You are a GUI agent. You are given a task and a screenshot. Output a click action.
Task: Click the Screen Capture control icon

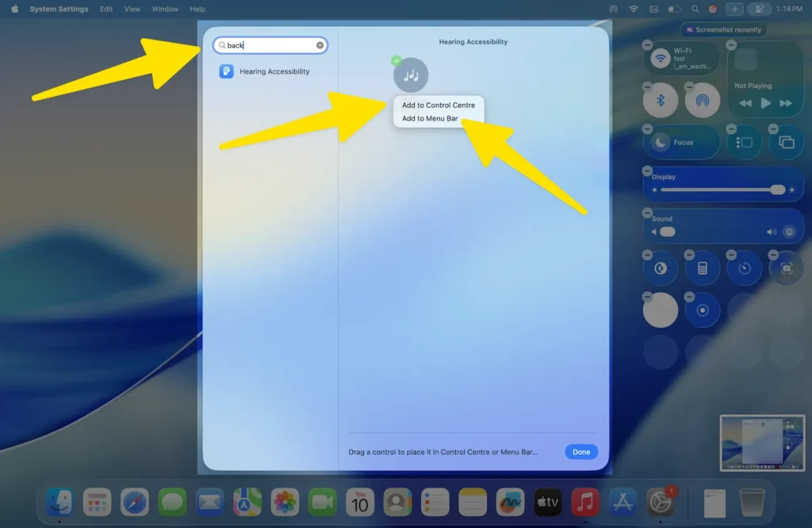(785, 268)
